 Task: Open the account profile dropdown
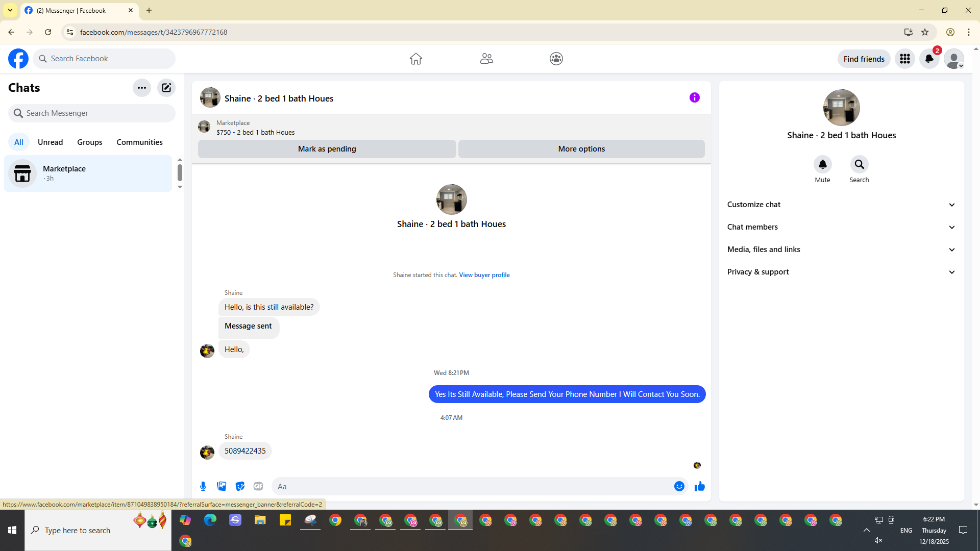pos(954,59)
